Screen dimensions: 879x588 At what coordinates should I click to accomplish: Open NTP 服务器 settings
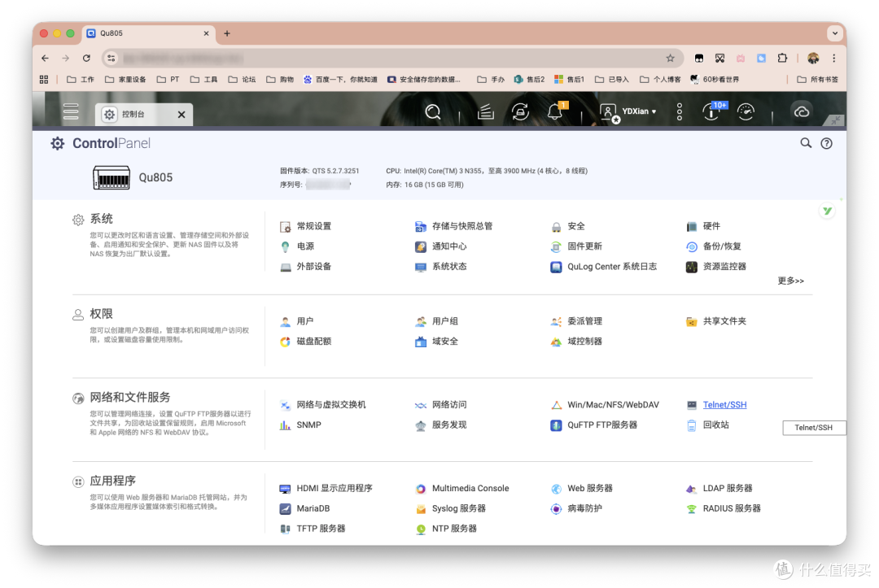pyautogui.click(x=446, y=529)
